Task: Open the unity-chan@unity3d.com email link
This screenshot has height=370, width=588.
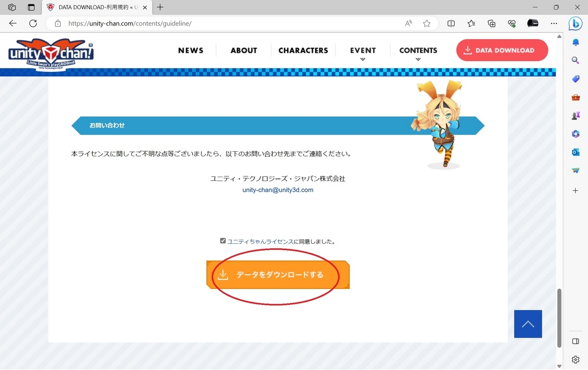Action: [278, 190]
